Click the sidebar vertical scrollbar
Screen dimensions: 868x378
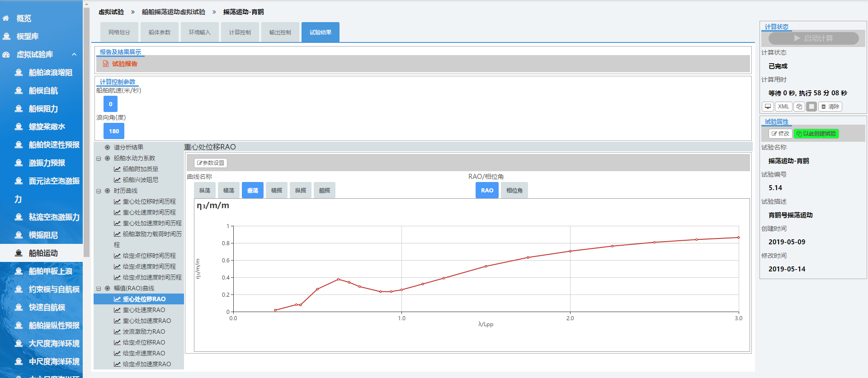tap(86, 135)
